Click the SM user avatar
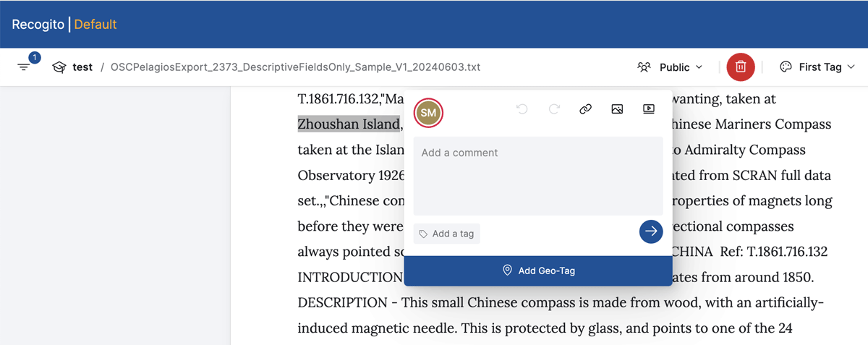Viewport: 868px width, 345px height. [428, 113]
